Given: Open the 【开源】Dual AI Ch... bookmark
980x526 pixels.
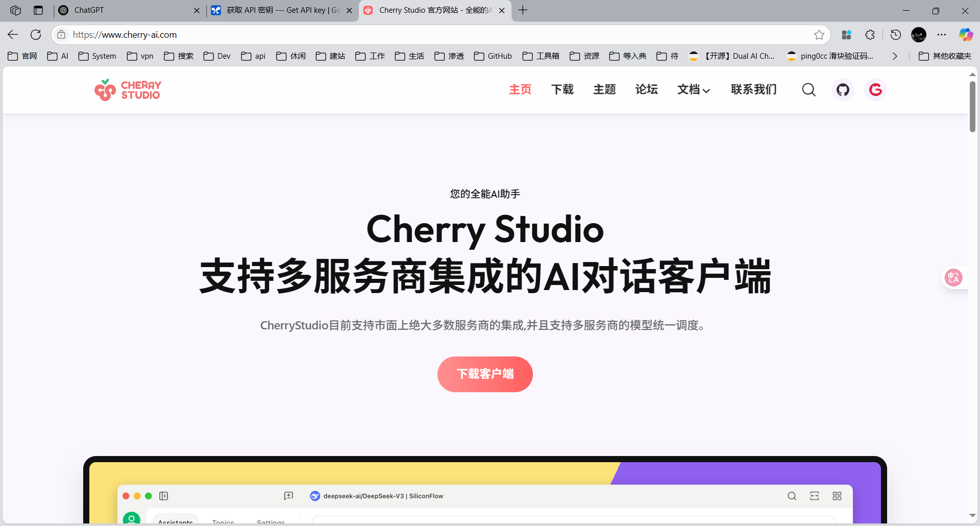Looking at the screenshot, I should point(732,56).
